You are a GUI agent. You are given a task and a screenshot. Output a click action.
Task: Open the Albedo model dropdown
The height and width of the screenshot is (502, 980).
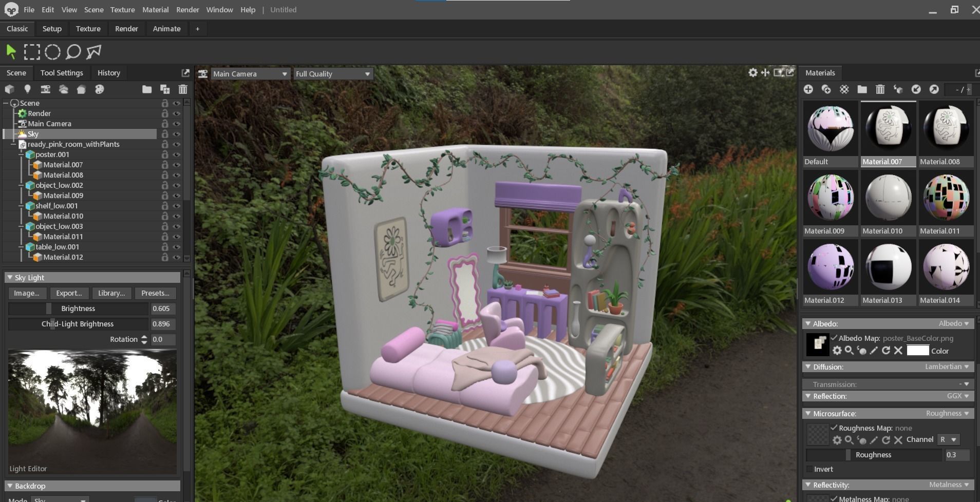tap(953, 323)
